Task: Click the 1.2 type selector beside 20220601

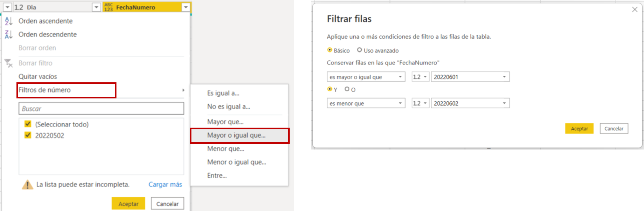Action: 420,76
